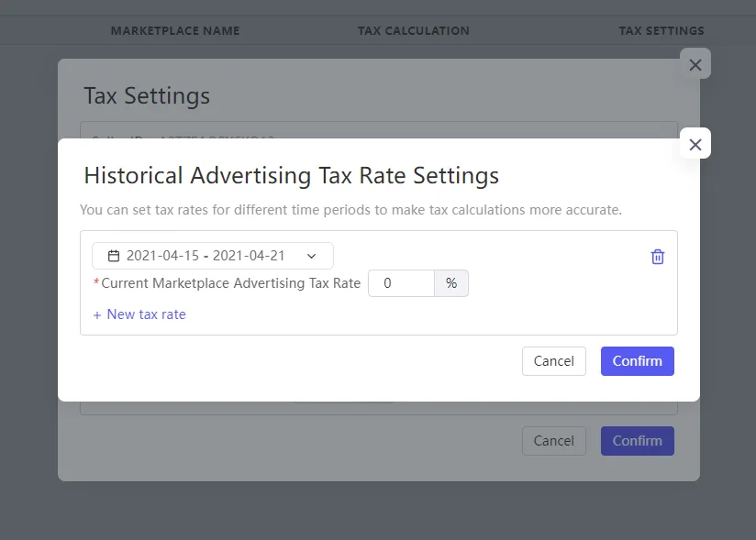Screen dimensions: 756x540
Task: Select the Tax Calculation column header
Action: (413, 31)
